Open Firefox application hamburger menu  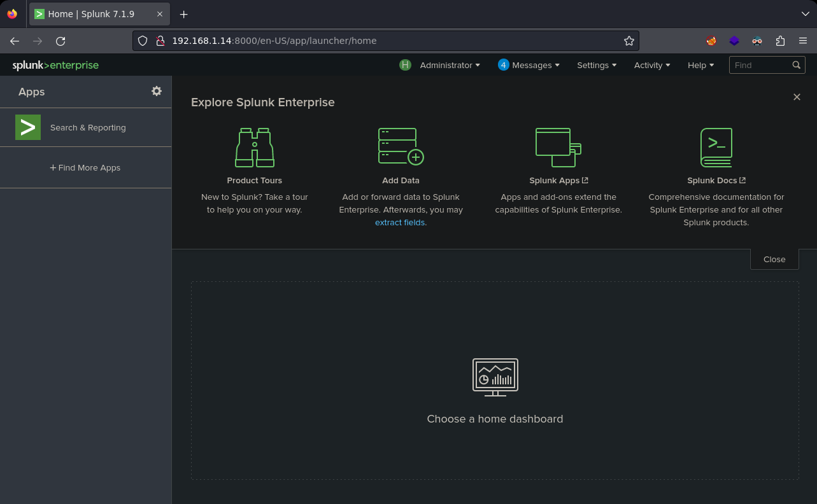pyautogui.click(x=803, y=41)
